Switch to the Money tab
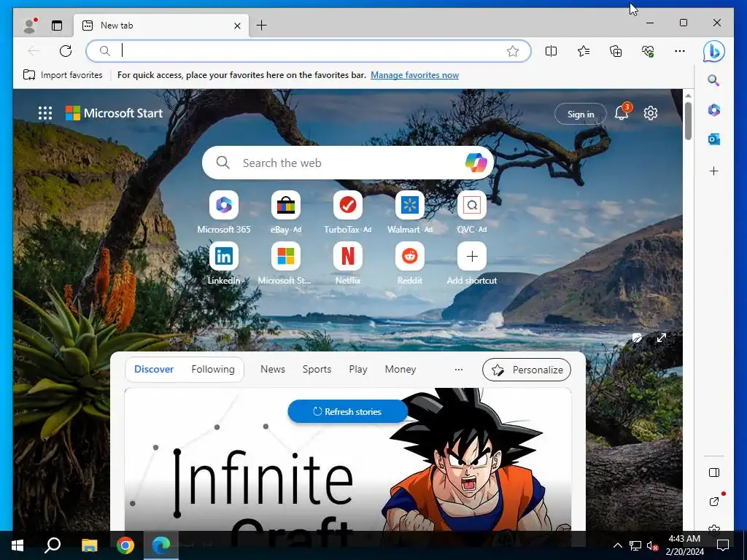 pos(400,369)
